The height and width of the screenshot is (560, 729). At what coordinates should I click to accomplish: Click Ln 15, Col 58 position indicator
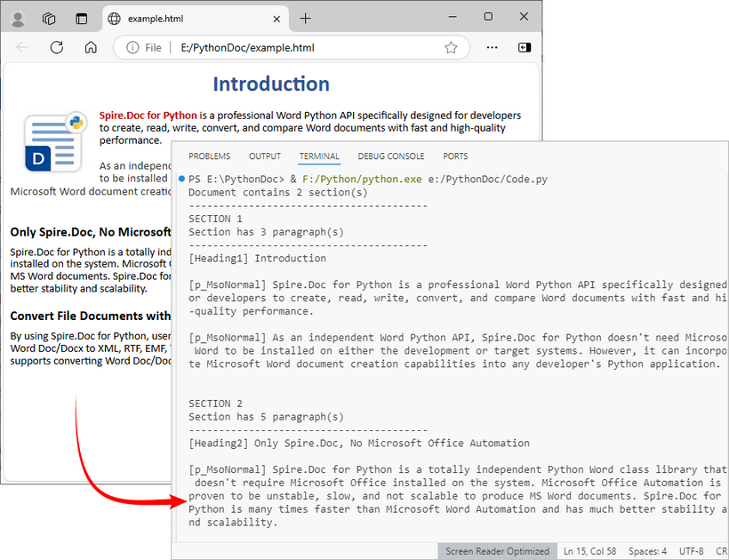click(x=591, y=551)
